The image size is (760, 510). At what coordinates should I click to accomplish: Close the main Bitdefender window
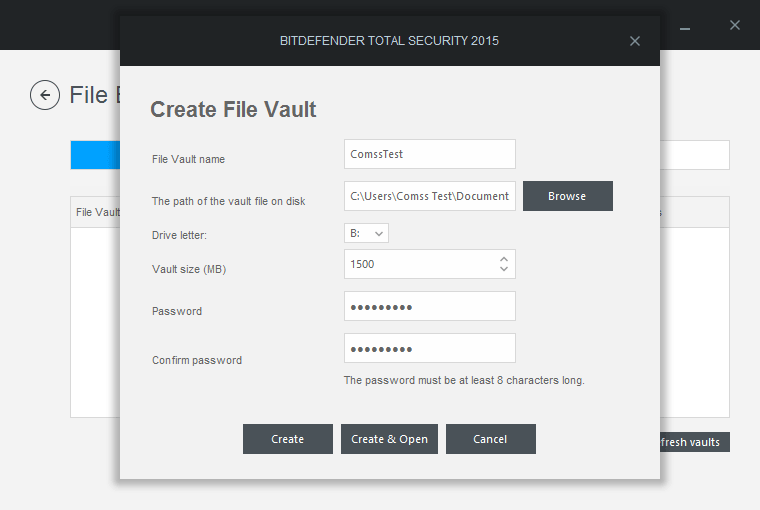coord(735,25)
